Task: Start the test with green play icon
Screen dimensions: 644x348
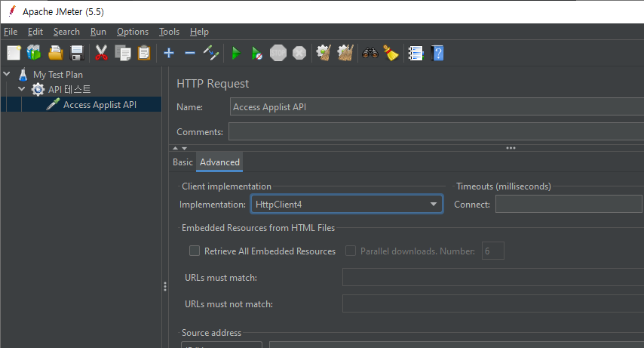Action: click(x=236, y=53)
